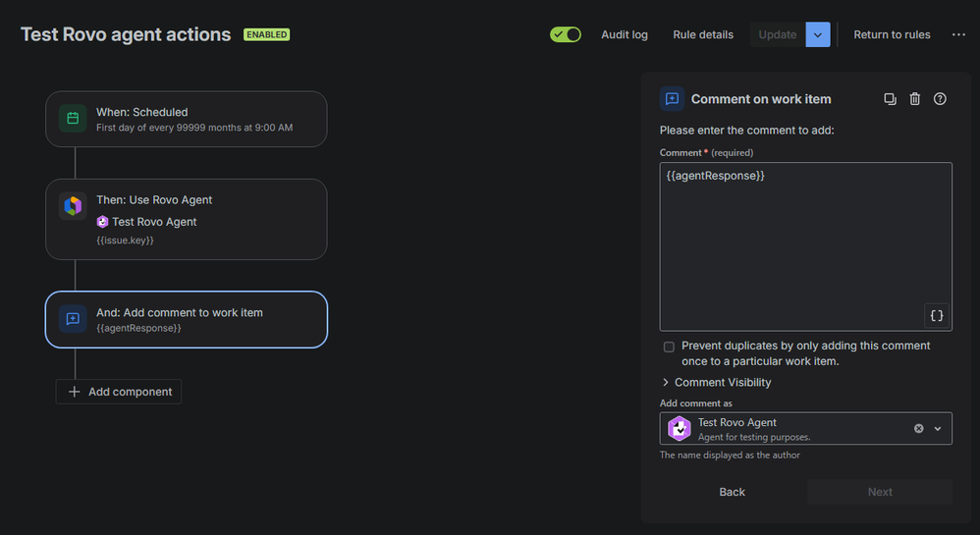The width and height of the screenshot is (980, 535).
Task: Open the Add comment as dropdown
Action: [938, 428]
